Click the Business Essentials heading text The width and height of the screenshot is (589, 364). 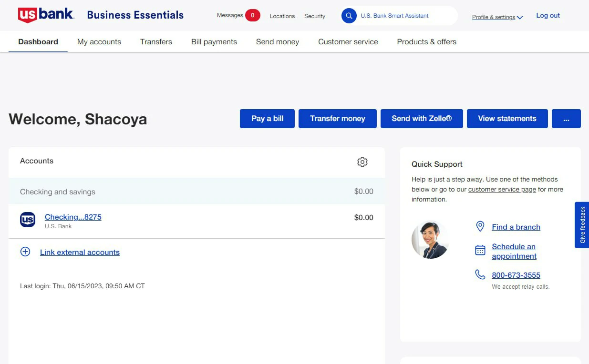pos(135,15)
